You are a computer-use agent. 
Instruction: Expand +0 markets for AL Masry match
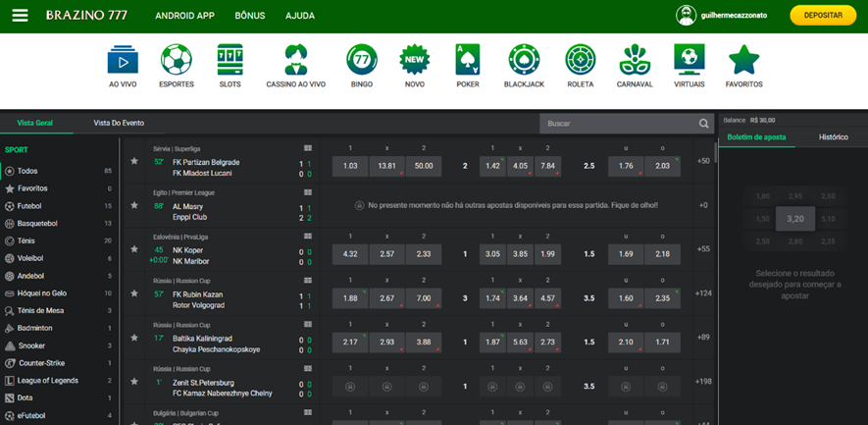coord(703,205)
